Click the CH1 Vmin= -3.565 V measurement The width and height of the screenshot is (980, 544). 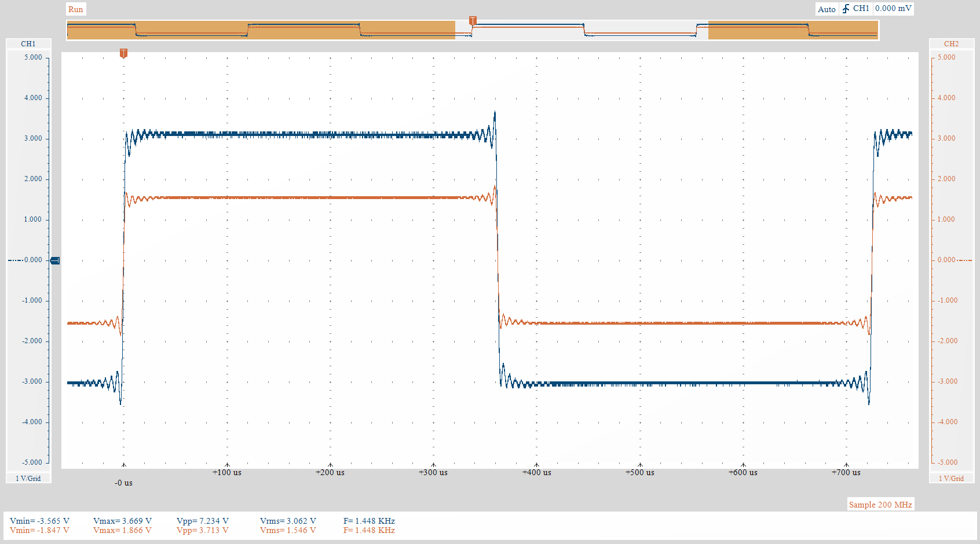click(39, 521)
